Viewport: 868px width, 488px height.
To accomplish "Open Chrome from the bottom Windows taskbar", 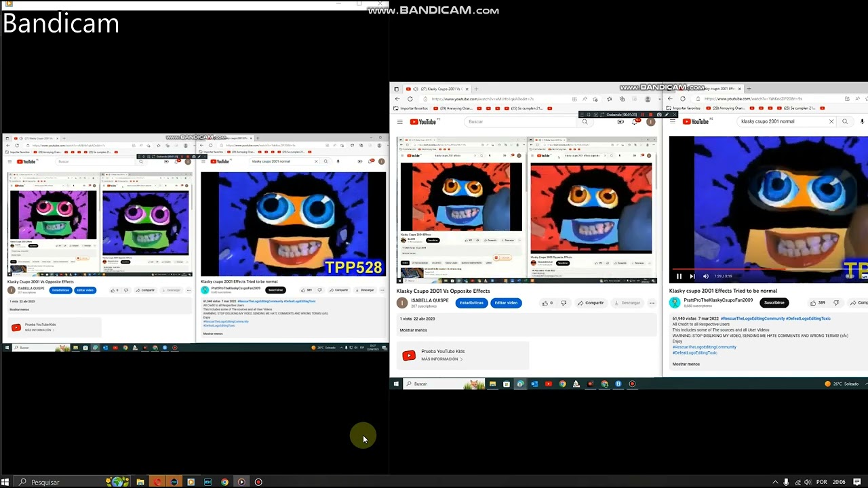I will pyautogui.click(x=224, y=482).
